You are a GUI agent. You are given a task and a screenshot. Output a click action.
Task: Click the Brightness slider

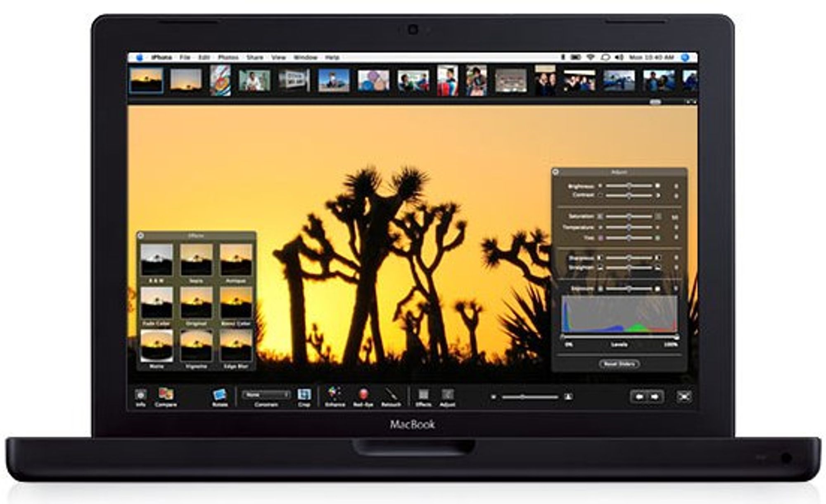click(x=629, y=186)
